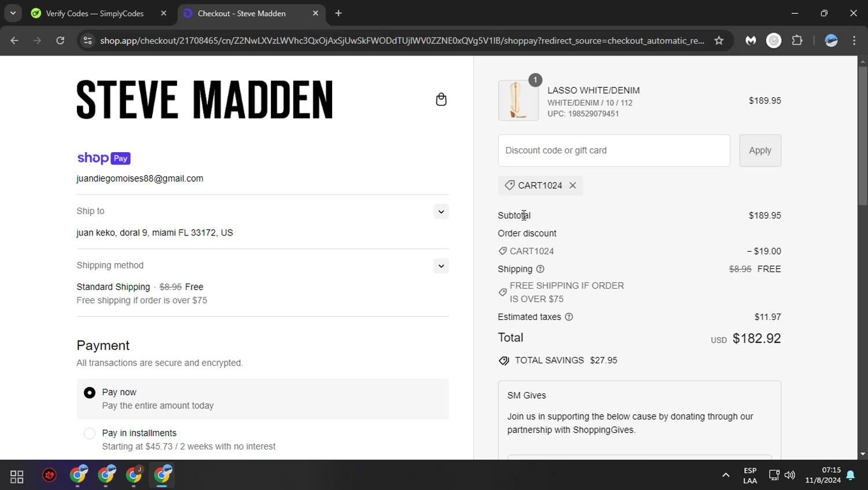Go back to the previous page
This screenshot has width=868, height=490.
coord(14,40)
